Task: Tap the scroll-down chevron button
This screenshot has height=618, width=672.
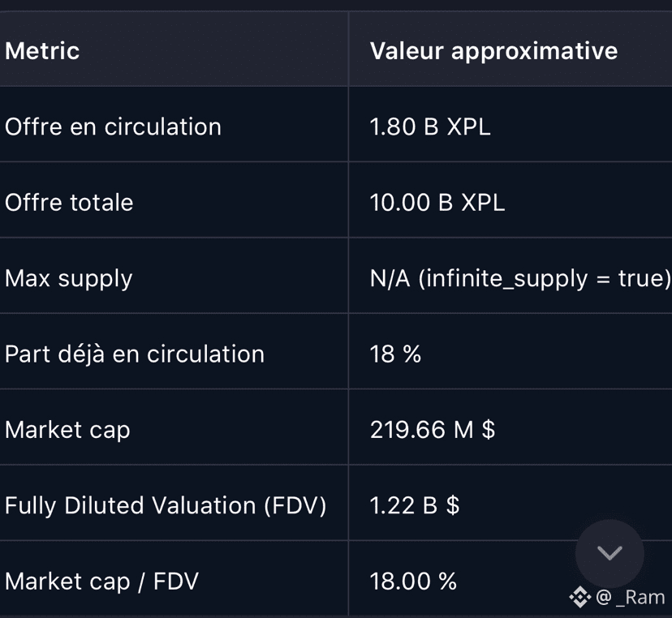Action: coord(610,553)
